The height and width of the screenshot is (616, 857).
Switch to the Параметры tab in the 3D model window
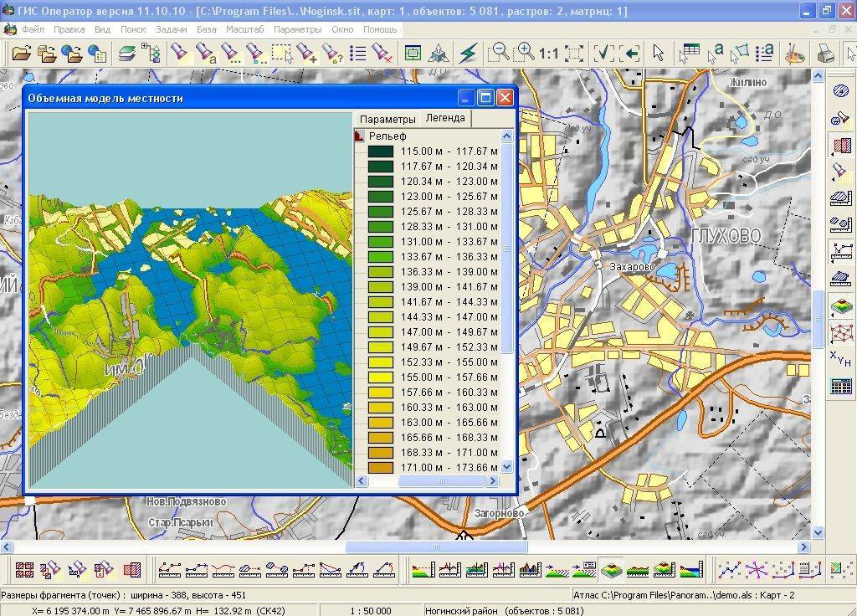click(x=387, y=119)
